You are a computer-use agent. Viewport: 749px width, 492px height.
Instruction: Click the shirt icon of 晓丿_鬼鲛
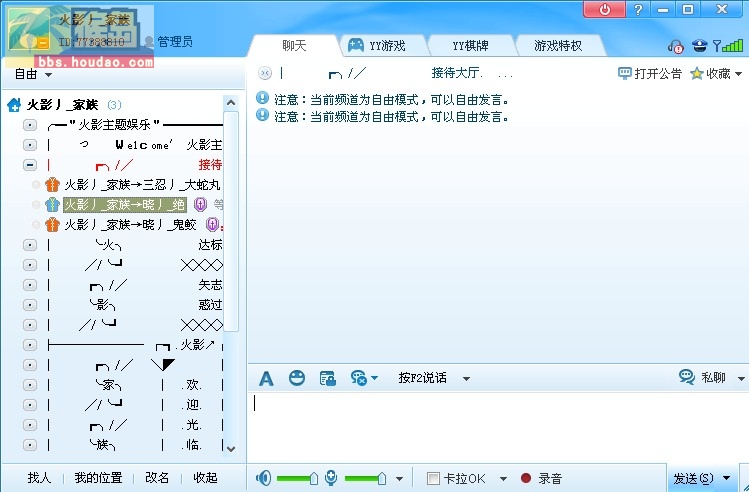[x=52, y=225]
